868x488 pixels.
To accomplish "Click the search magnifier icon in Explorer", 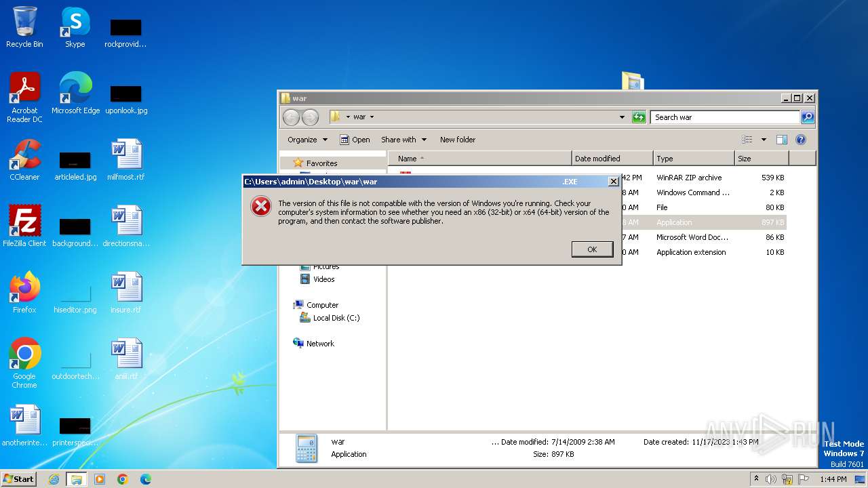I will (x=807, y=117).
